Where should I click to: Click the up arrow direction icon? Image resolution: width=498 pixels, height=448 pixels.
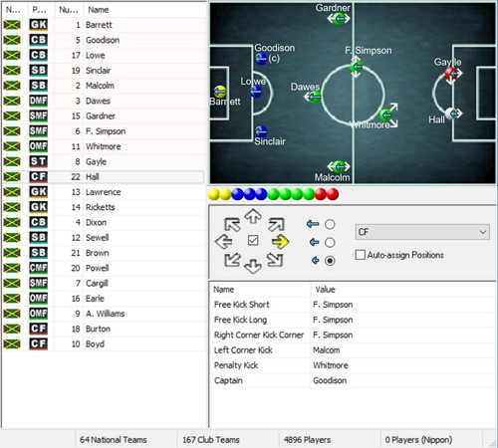click(x=253, y=216)
